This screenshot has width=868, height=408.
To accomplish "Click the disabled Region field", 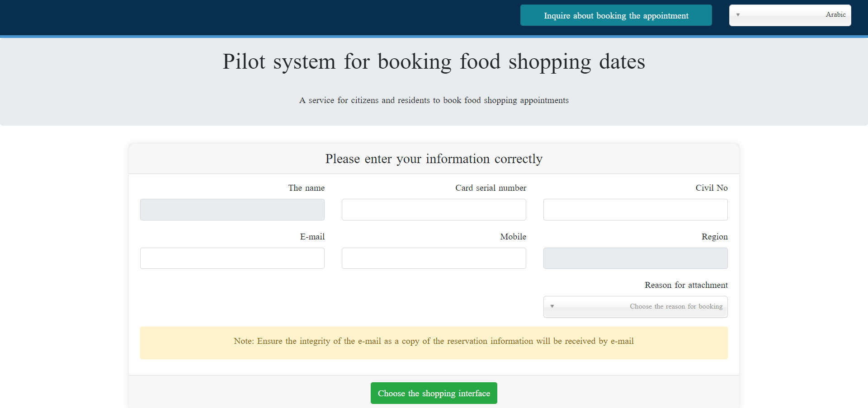I will (635, 258).
